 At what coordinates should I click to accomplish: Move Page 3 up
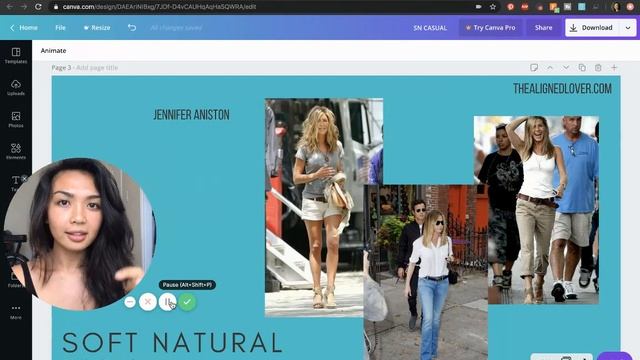coord(550,68)
